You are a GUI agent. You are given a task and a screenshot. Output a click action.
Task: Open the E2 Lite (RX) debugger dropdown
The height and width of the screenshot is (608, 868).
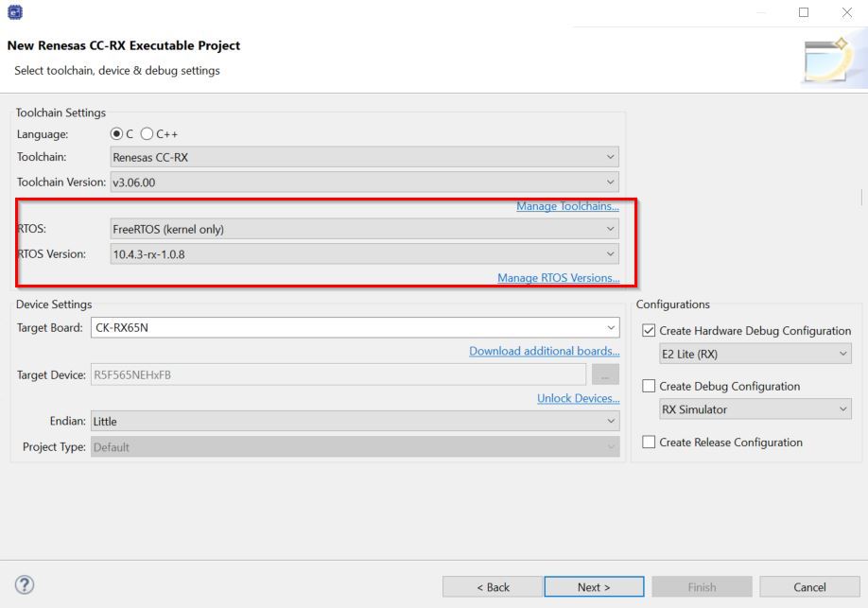coord(755,354)
